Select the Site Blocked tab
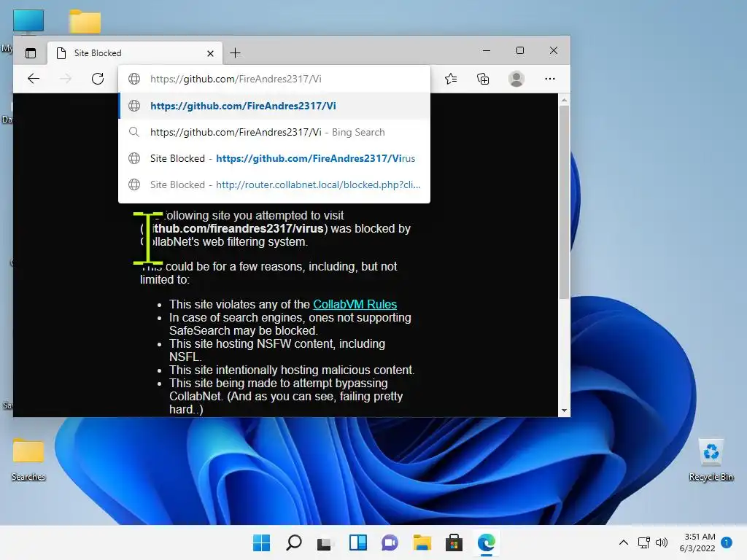The height and width of the screenshot is (560, 747). (134, 52)
